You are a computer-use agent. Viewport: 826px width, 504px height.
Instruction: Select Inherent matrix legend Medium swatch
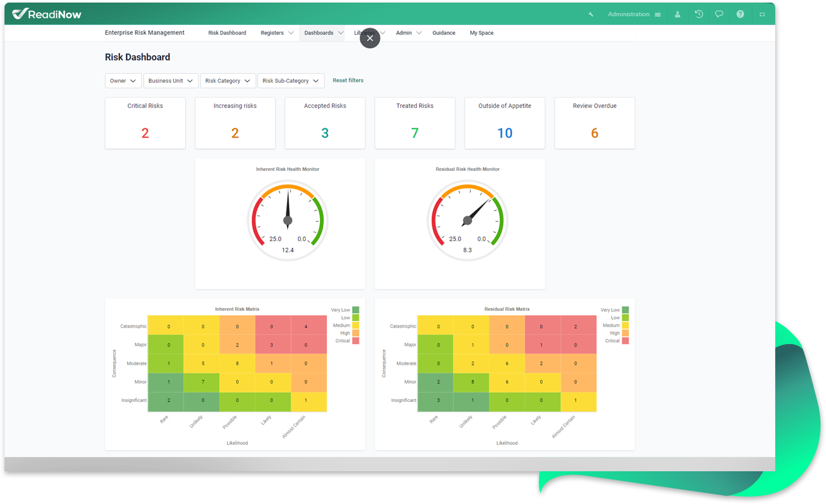tap(356, 326)
